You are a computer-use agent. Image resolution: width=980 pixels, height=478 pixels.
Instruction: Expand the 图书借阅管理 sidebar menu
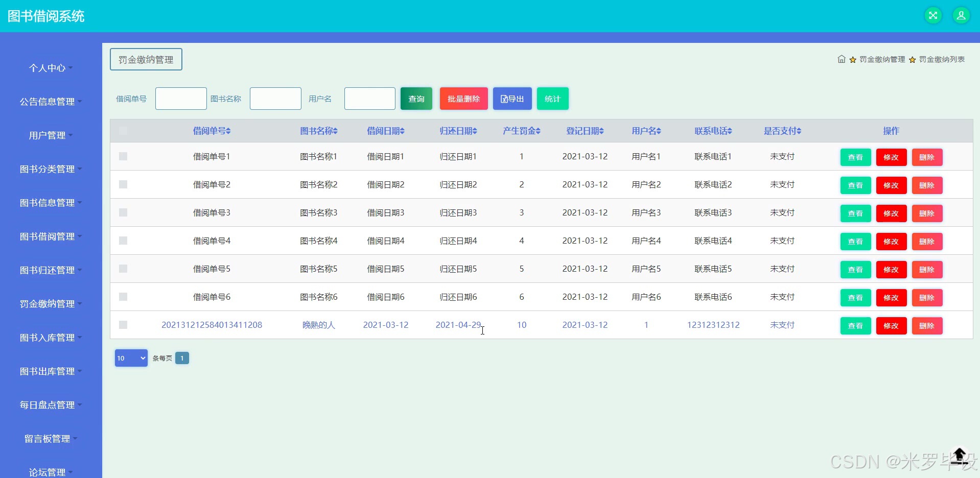[51, 236]
